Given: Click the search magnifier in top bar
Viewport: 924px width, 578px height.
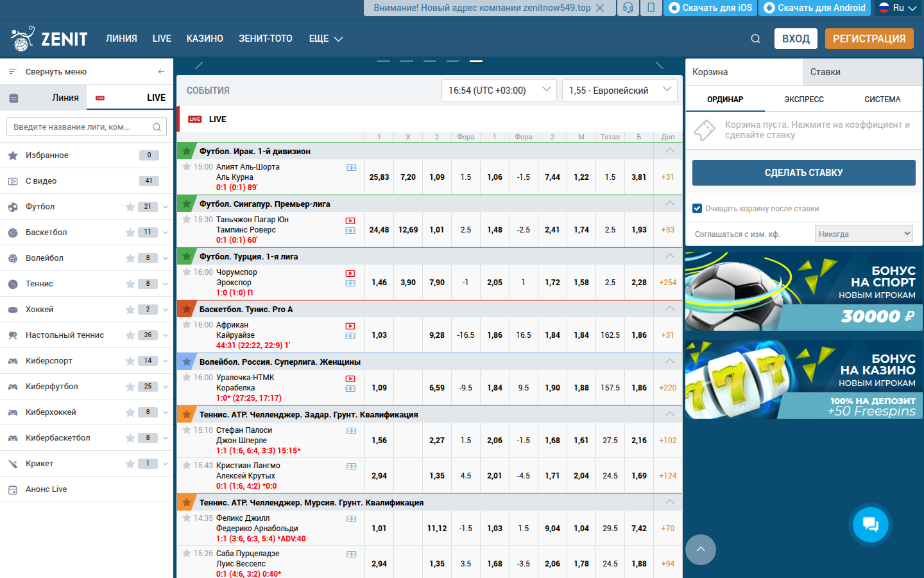Looking at the screenshot, I should coord(755,39).
